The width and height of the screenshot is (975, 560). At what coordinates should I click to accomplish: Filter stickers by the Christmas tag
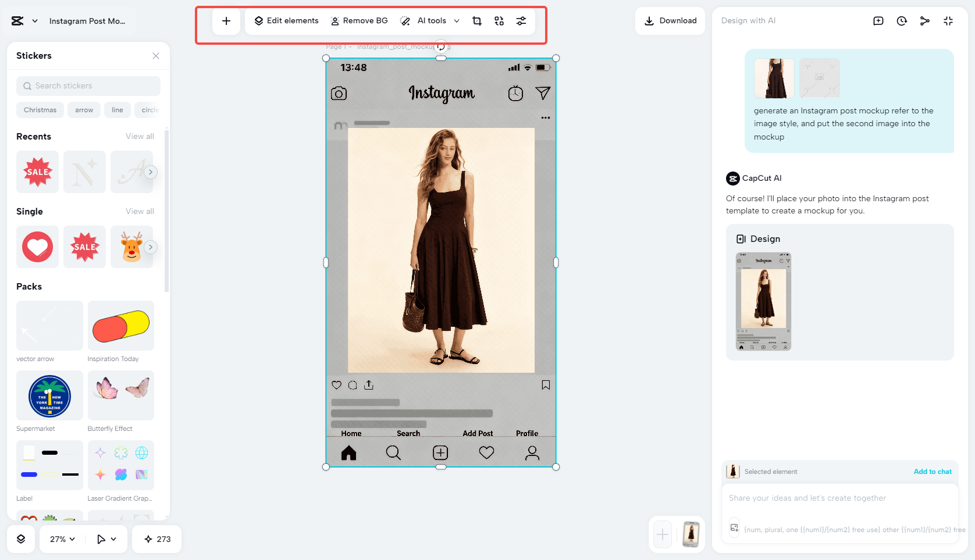point(40,110)
